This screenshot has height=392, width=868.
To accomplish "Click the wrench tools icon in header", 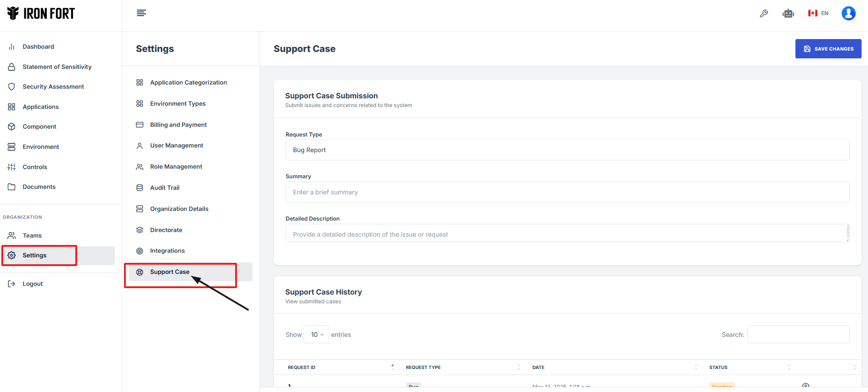I will (764, 13).
